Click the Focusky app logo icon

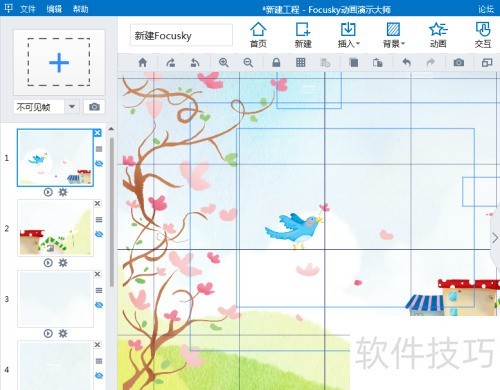[8, 8]
